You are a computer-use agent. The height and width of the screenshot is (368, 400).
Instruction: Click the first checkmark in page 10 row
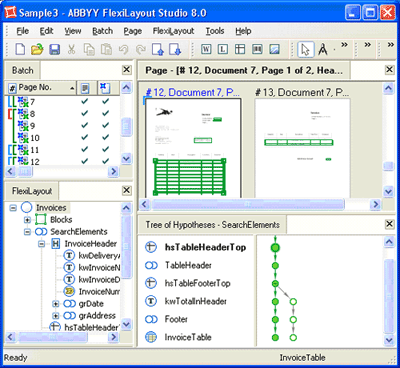pyautogui.click(x=85, y=137)
